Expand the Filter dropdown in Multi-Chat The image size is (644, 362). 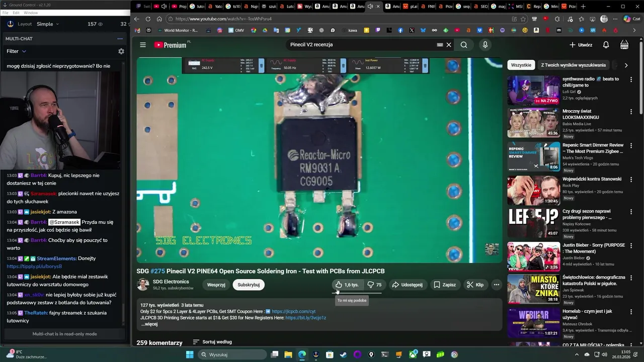pos(16,51)
